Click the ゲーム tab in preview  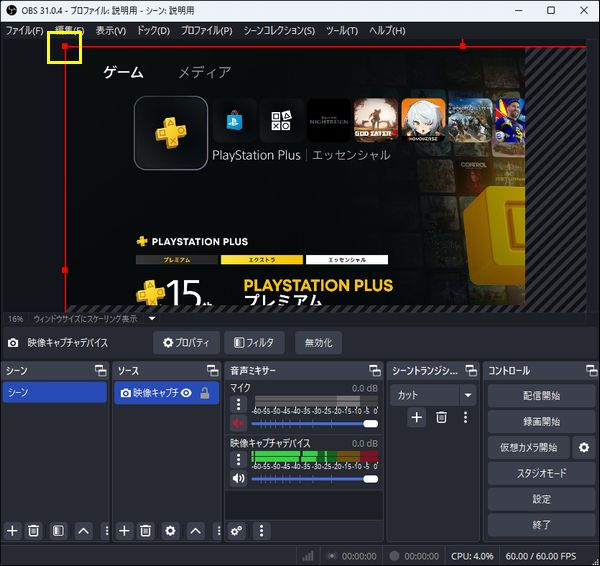point(123,72)
